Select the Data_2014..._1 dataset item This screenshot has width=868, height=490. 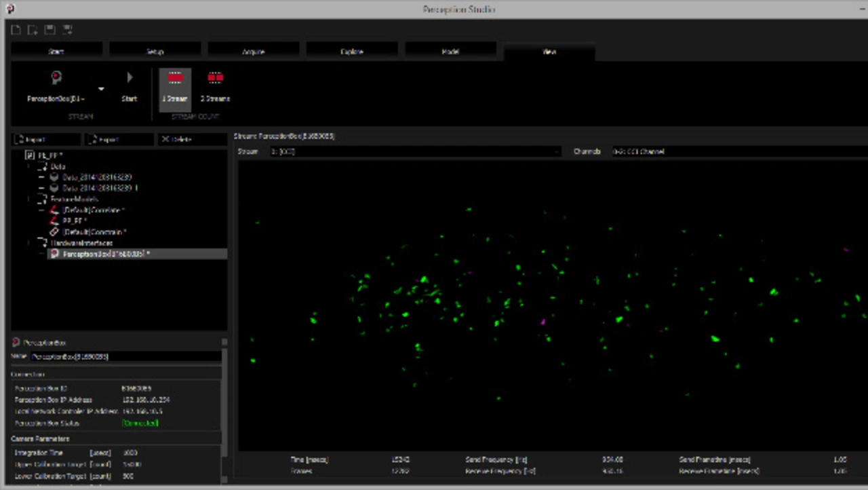(100, 188)
